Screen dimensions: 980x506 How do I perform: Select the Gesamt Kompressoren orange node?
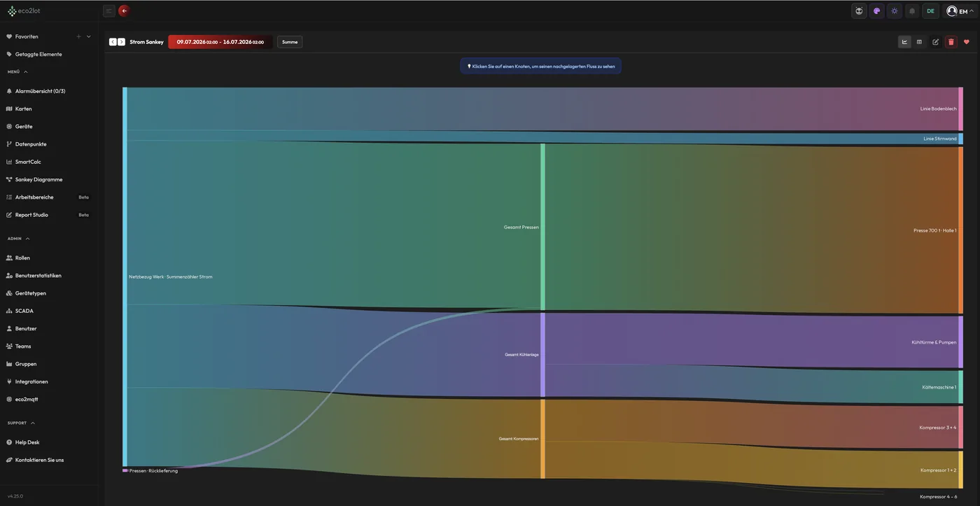pos(542,439)
